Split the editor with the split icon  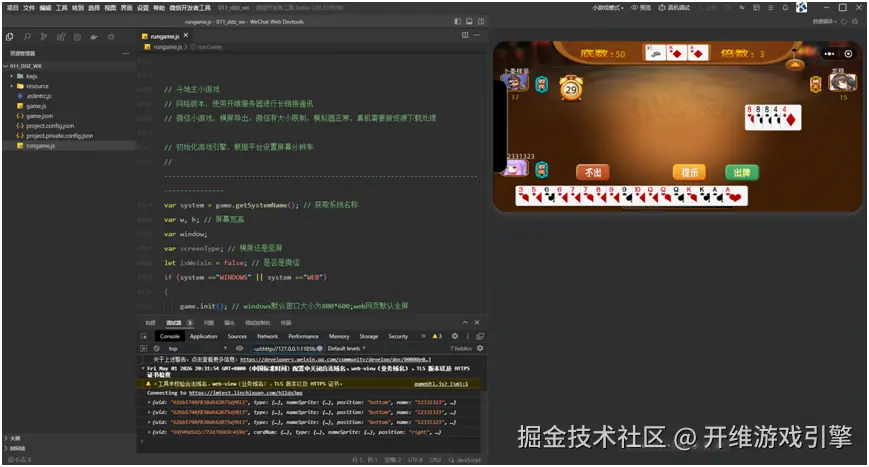(465, 35)
